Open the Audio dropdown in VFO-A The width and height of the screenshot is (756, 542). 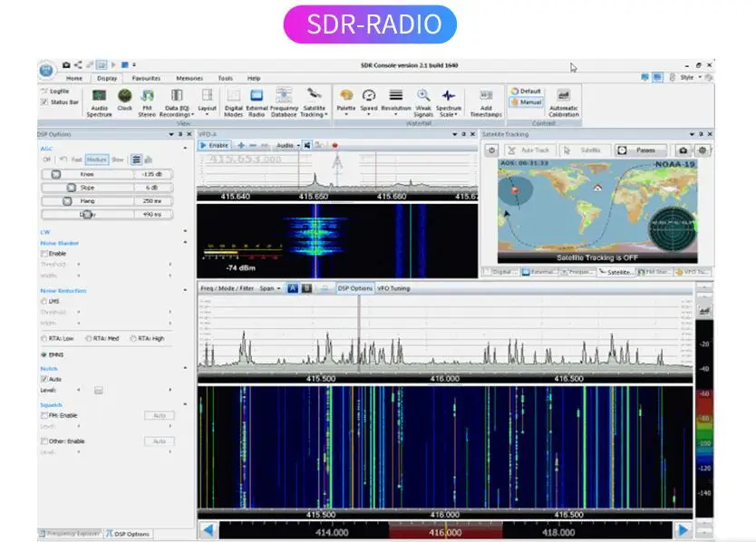pos(287,145)
